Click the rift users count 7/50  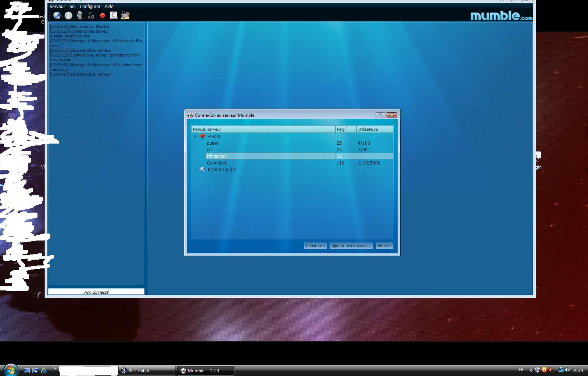(363, 150)
